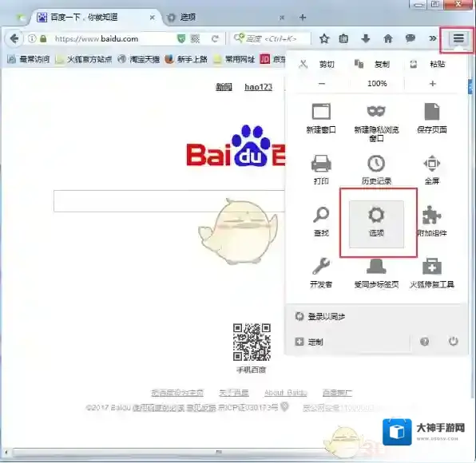Open the help question mark button
Image resolution: width=476 pixels, height=463 pixels.
424,342
